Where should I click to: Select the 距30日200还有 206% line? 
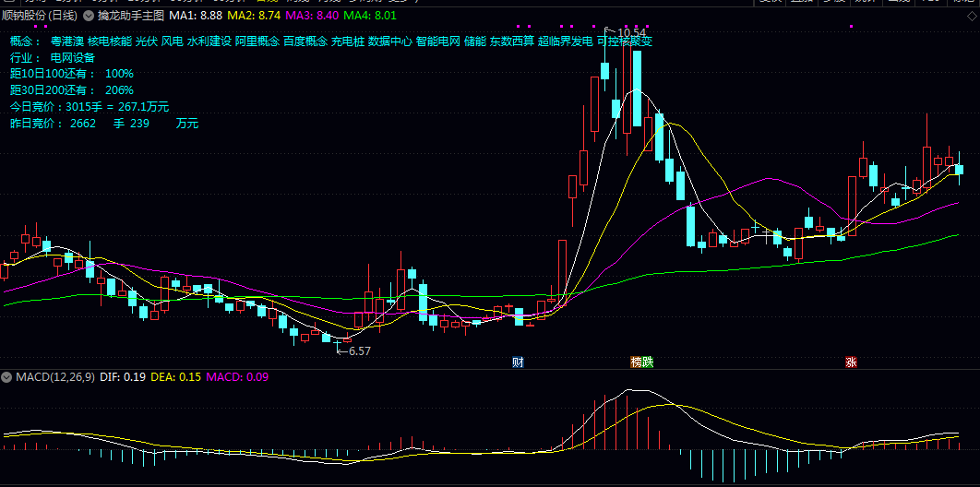[x=73, y=90]
